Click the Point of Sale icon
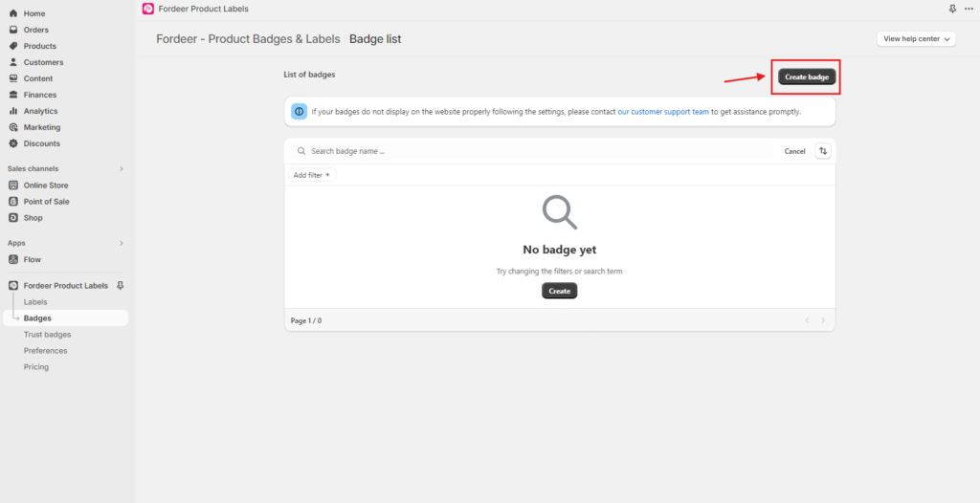980x503 pixels. point(13,202)
